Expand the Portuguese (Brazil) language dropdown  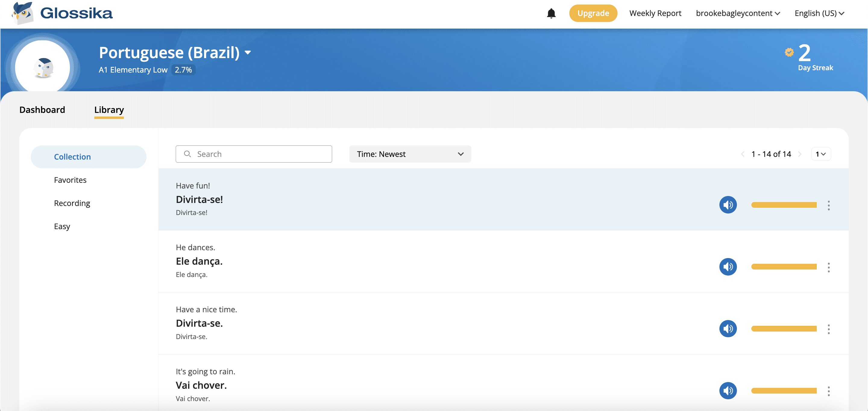tap(248, 52)
